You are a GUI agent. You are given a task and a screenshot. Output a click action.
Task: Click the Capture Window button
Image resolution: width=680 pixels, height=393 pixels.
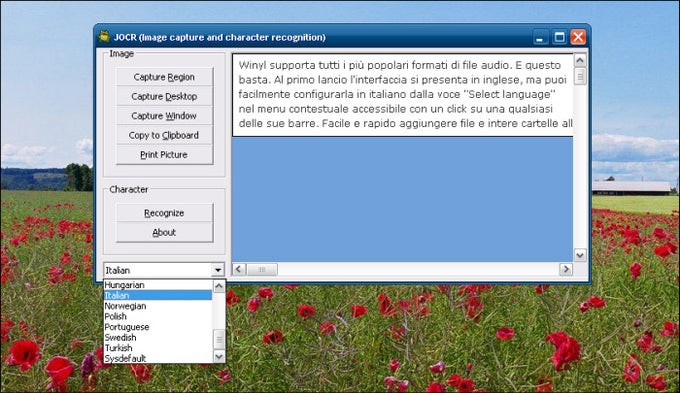(x=164, y=116)
